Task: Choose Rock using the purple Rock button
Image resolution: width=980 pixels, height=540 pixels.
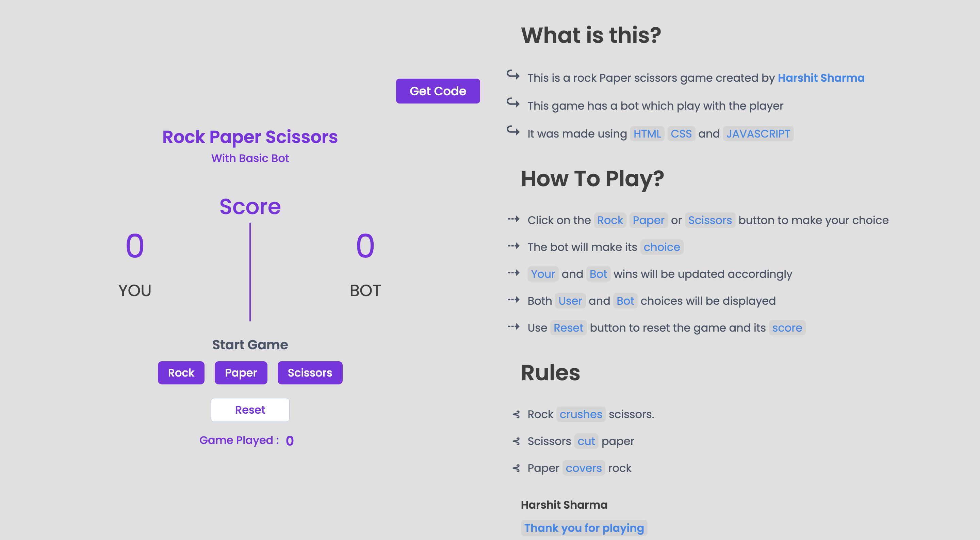Action: [x=181, y=372]
